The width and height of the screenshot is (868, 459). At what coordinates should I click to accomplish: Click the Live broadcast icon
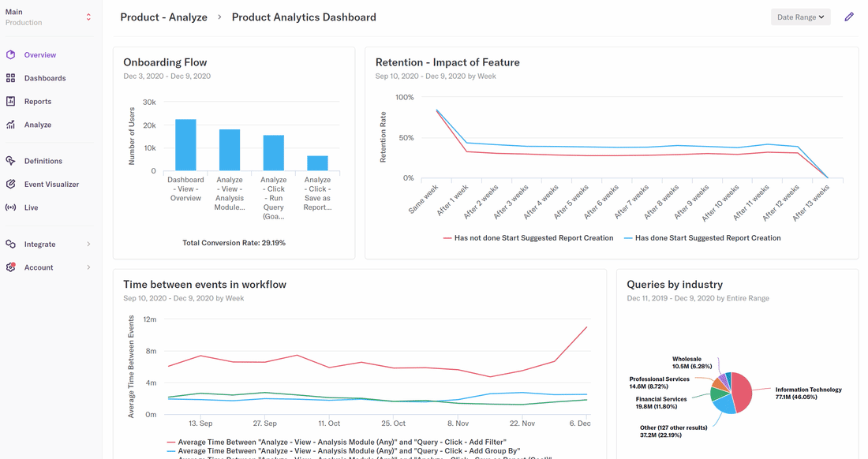coord(10,207)
